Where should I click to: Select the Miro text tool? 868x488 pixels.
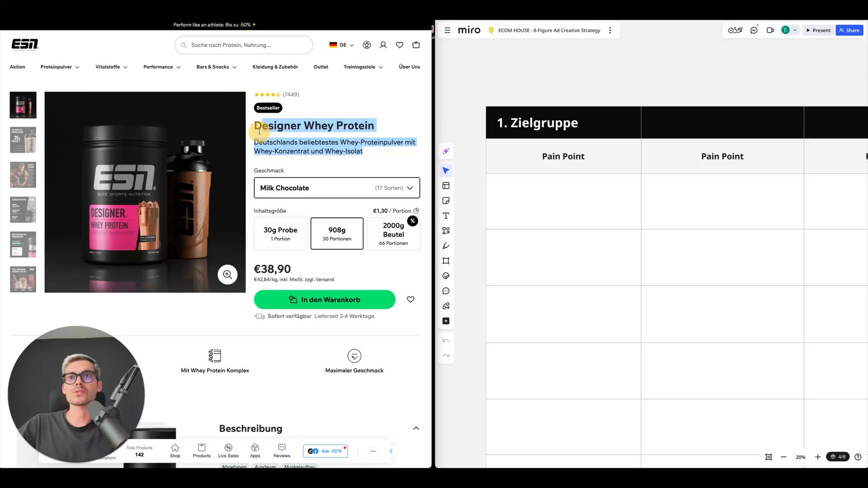tap(446, 216)
